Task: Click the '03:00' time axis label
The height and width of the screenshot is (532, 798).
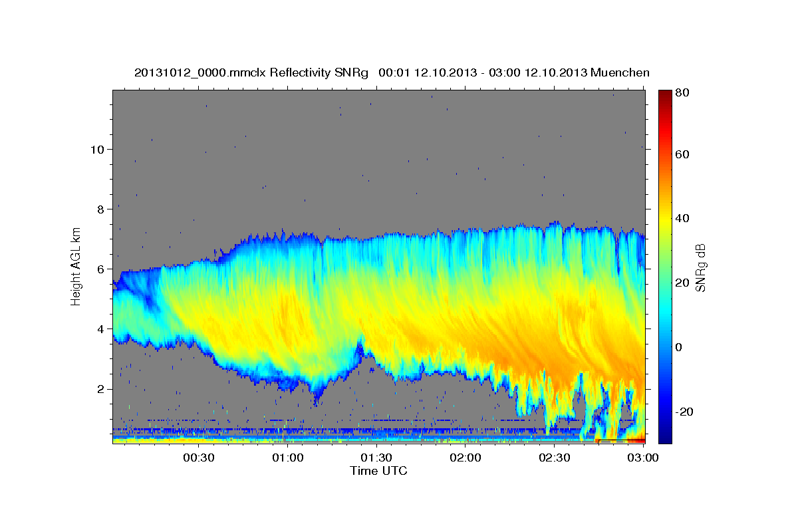Action: pos(643,458)
